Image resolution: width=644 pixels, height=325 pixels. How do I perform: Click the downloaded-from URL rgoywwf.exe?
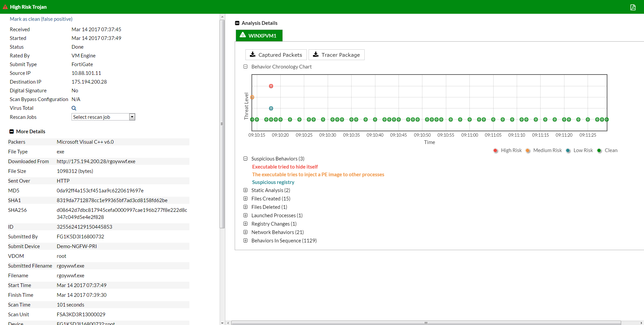point(96,161)
